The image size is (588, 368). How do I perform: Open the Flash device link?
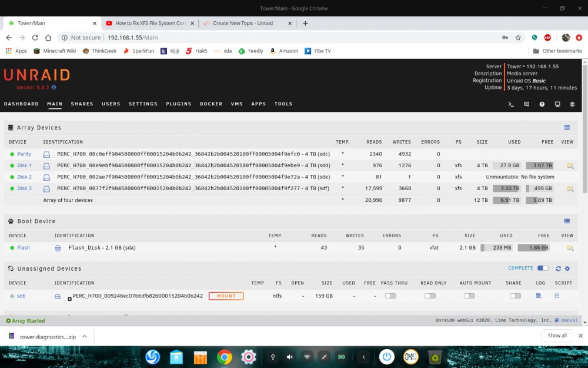24,247
